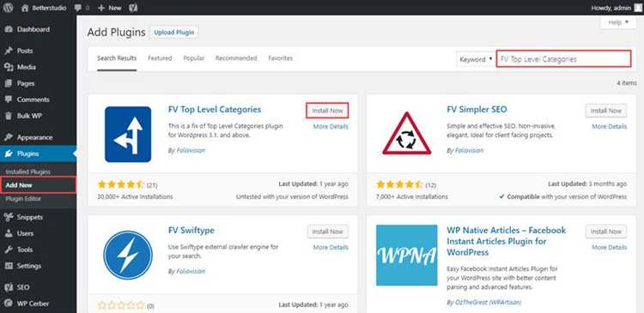Click the plugin search input field
Image resolution: width=644 pixels, height=313 pixels.
pyautogui.click(x=563, y=59)
